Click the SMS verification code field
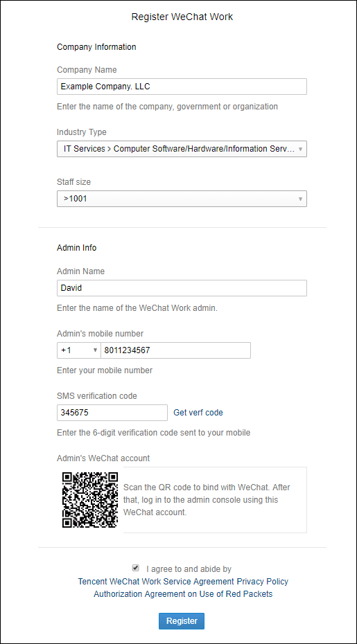 point(112,413)
